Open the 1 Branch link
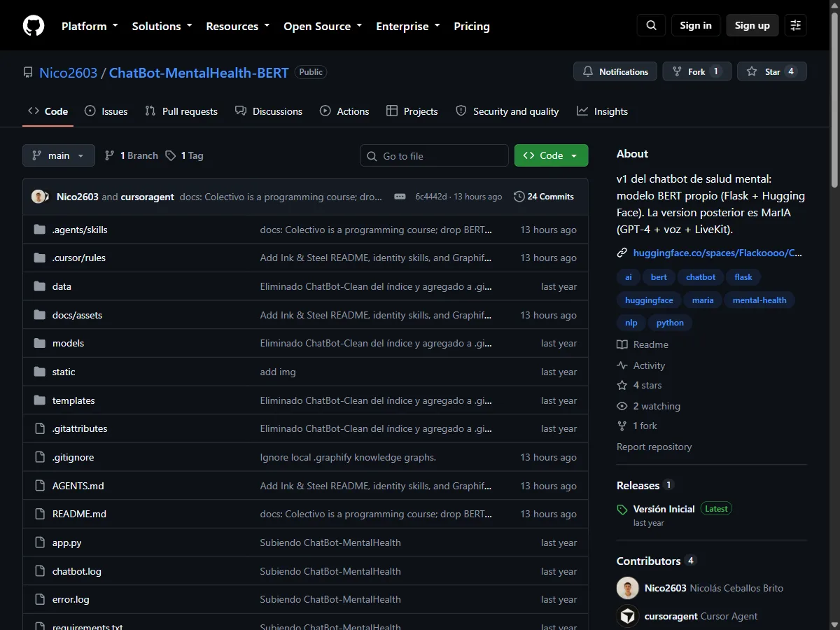840x630 pixels. pos(132,155)
